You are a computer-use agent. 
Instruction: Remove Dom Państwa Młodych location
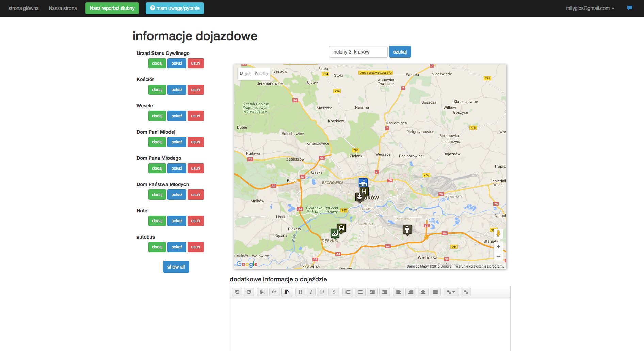196,195
